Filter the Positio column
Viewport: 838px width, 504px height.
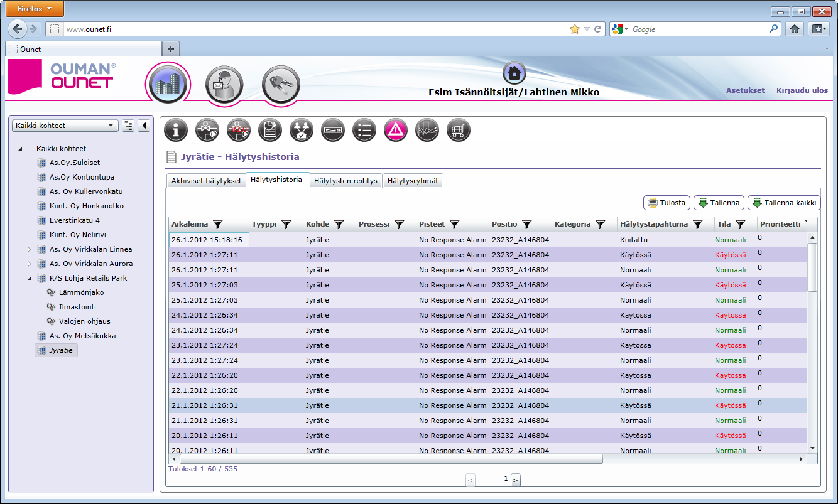[x=527, y=224]
